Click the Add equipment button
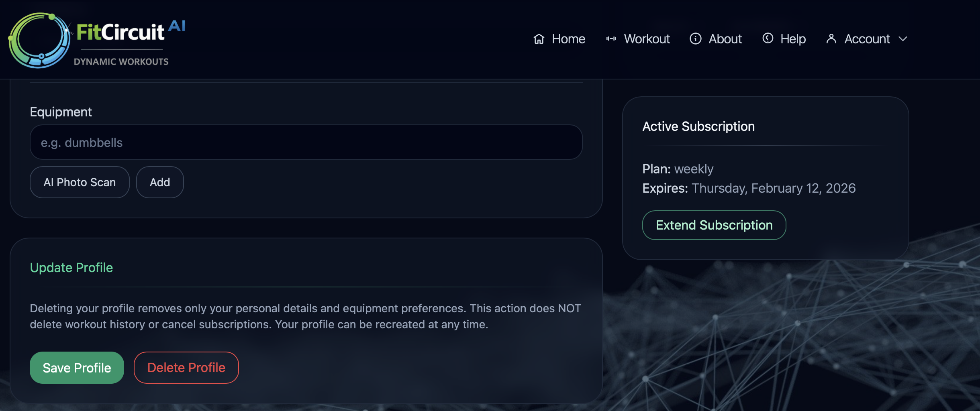 click(160, 182)
